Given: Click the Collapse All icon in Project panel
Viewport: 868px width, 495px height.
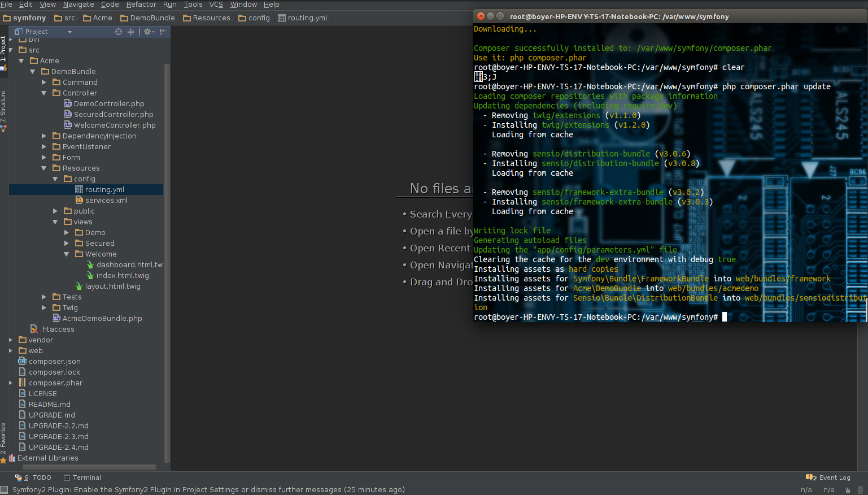Looking at the screenshot, I should click(x=131, y=32).
